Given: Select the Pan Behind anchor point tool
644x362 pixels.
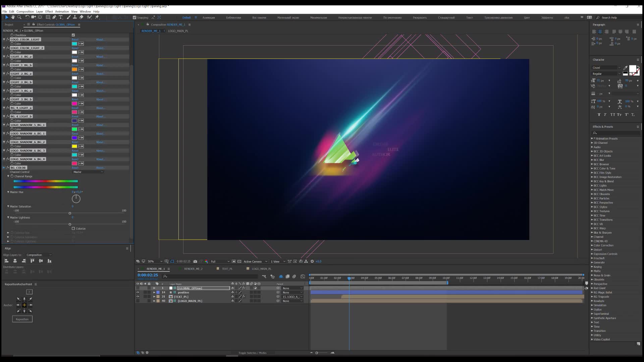Looking at the screenshot, I should (x=40, y=17).
